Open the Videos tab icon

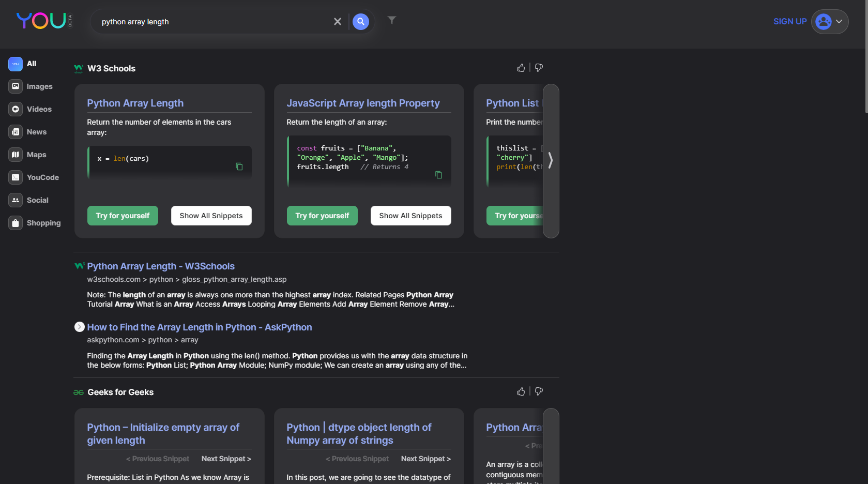16,109
